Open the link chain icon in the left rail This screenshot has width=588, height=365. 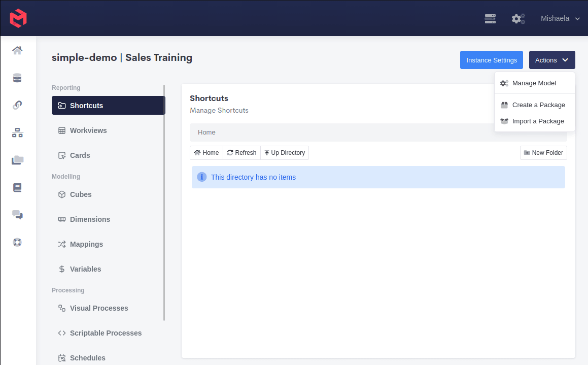17,105
